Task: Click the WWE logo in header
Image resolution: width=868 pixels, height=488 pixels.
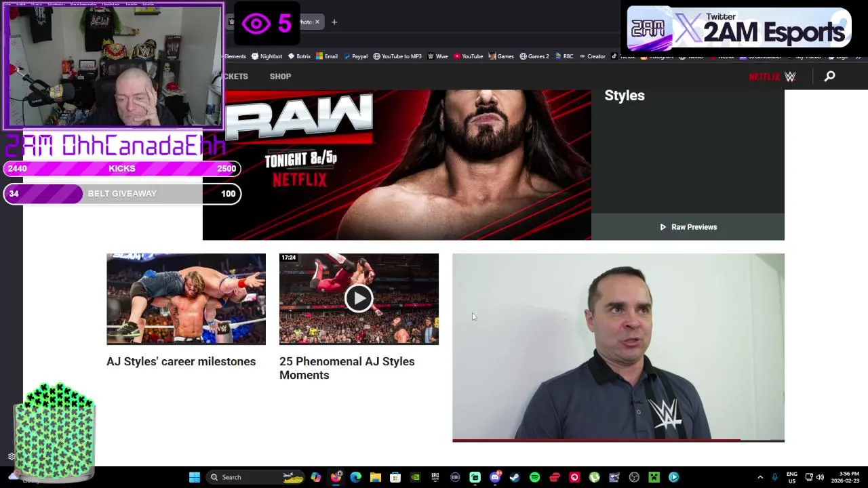Action: (790, 77)
